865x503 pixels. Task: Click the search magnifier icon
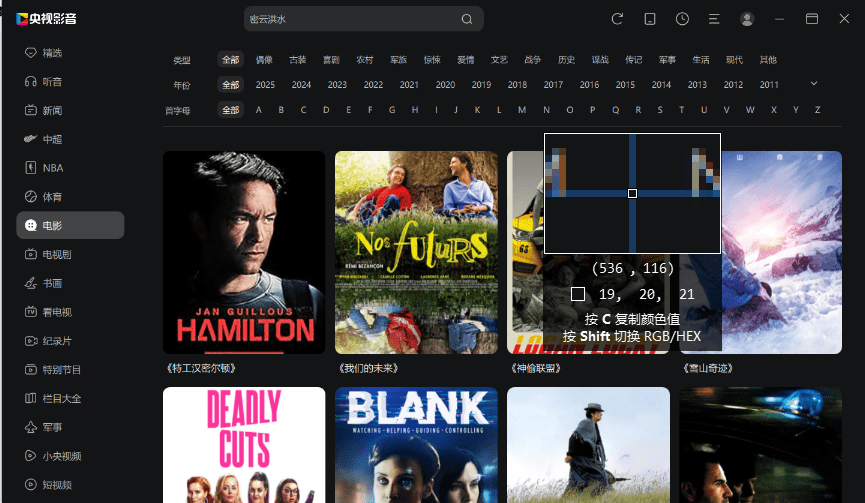467,19
